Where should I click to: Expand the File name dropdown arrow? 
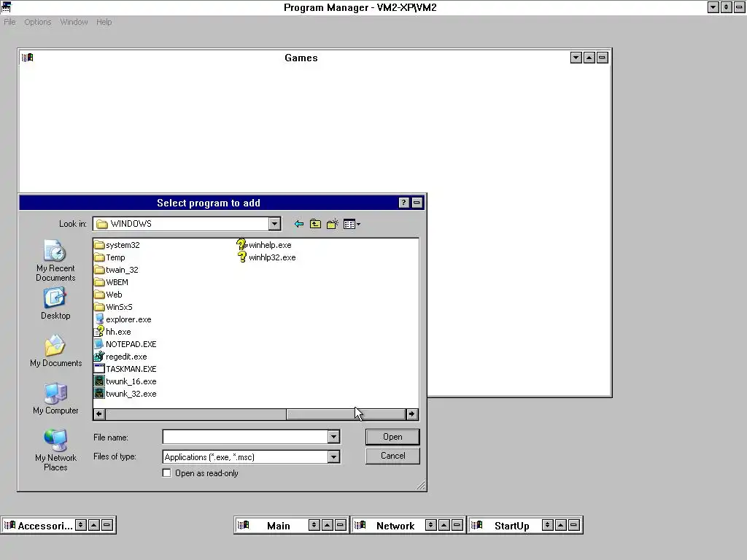[x=333, y=437]
